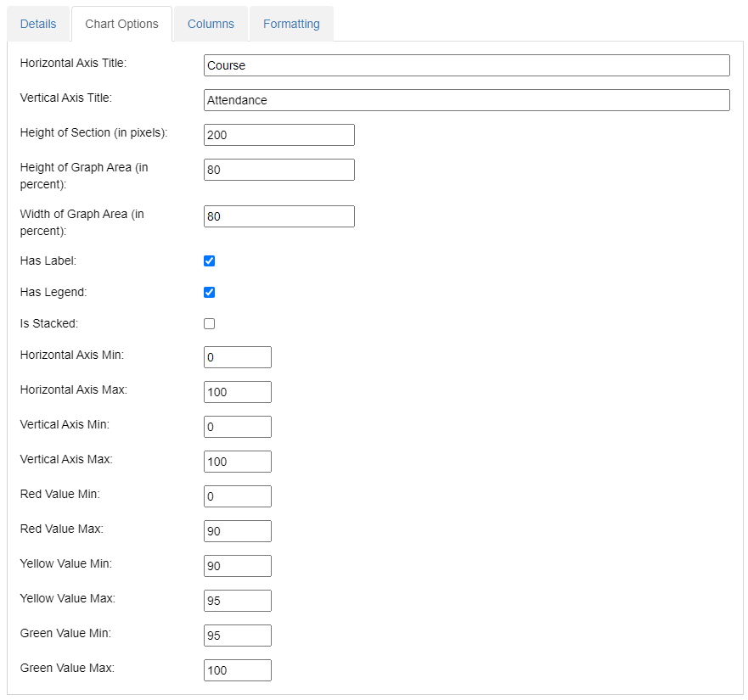Click the Horizontal Axis Max input
This screenshot has width=748, height=700.
click(x=238, y=392)
